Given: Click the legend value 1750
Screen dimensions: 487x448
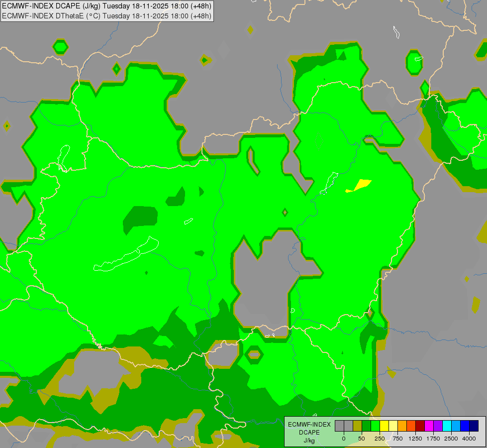Looking at the screenshot, I should [433, 439].
